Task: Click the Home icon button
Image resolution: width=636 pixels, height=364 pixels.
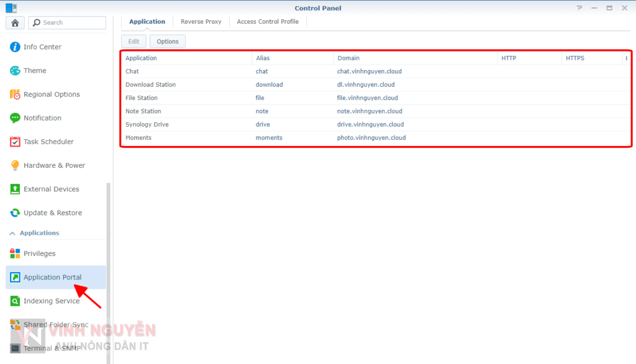Action: pyautogui.click(x=15, y=22)
